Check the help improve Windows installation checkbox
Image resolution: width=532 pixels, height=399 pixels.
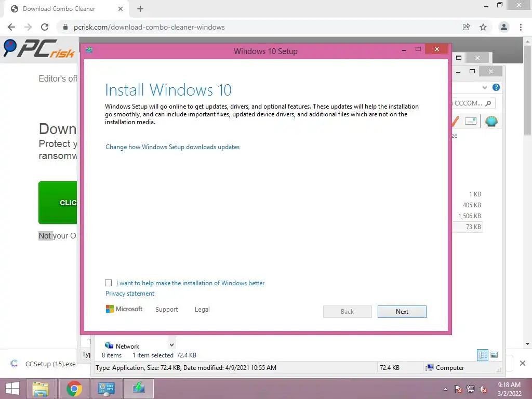(108, 283)
